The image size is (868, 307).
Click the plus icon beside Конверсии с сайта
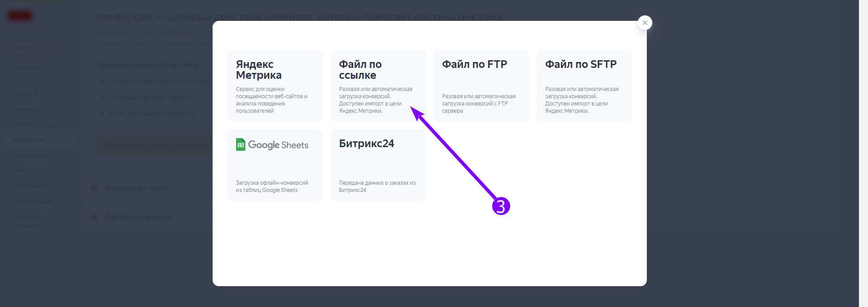point(94,188)
